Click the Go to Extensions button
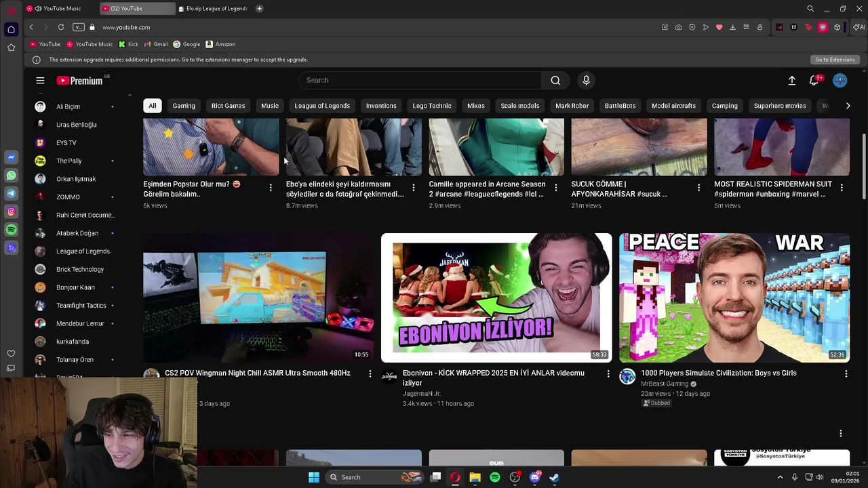Viewport: 868px width, 488px height. [x=835, y=60]
